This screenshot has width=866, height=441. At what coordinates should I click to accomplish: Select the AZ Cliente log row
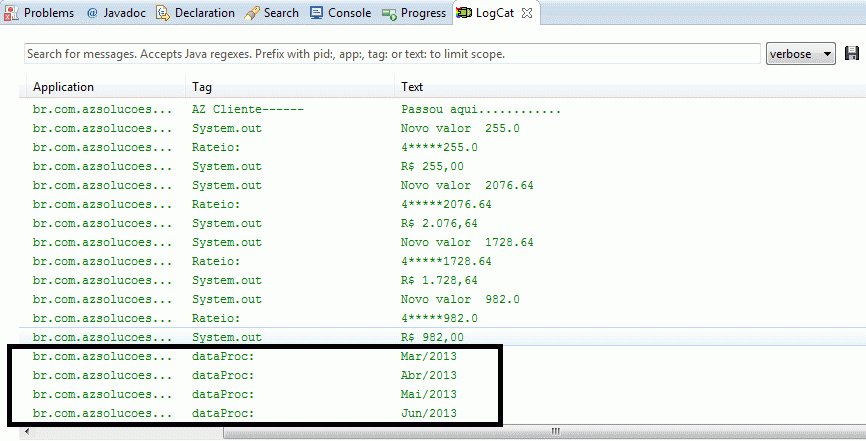[x=300, y=109]
